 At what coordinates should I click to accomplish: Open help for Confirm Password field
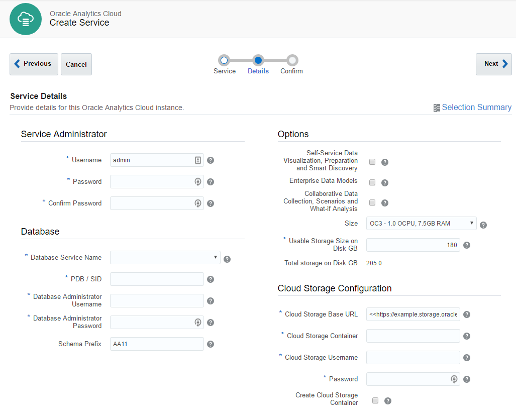(211, 203)
